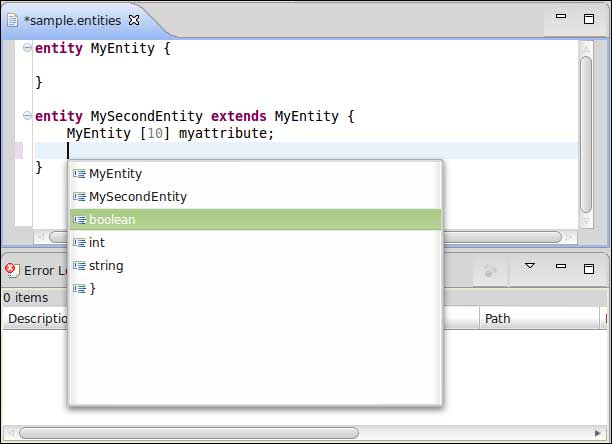Click the icon next to int proposal

point(79,243)
